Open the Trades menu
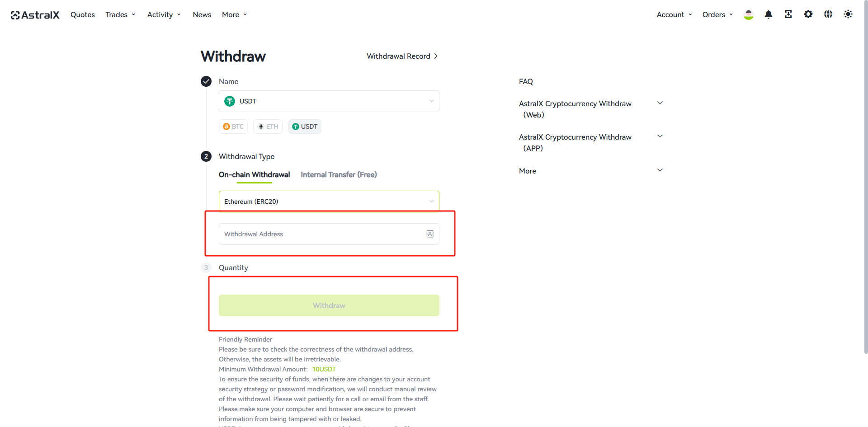The image size is (868, 427). (120, 14)
